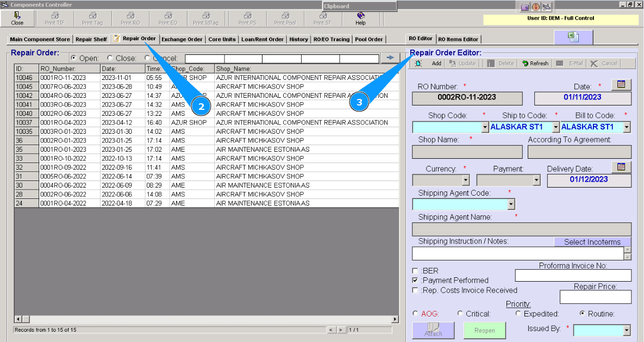Open calendar icon next to Date
Viewport: 644px width, 342px height.
[621, 84]
